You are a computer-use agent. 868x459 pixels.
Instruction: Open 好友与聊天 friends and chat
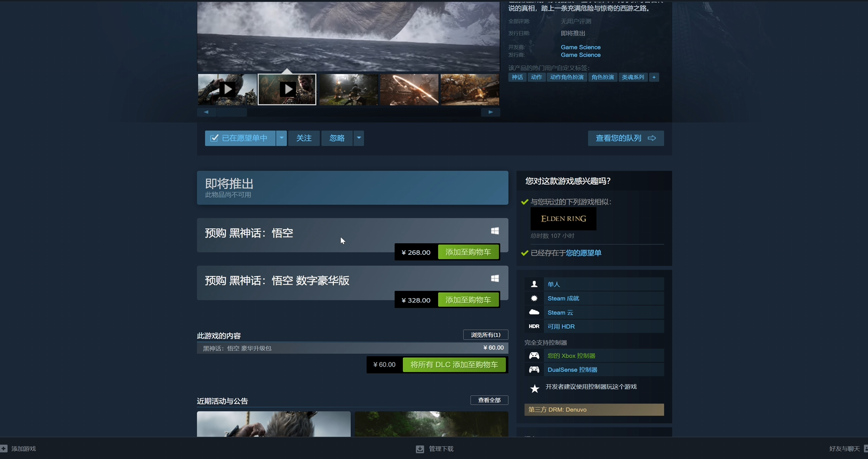(844, 449)
